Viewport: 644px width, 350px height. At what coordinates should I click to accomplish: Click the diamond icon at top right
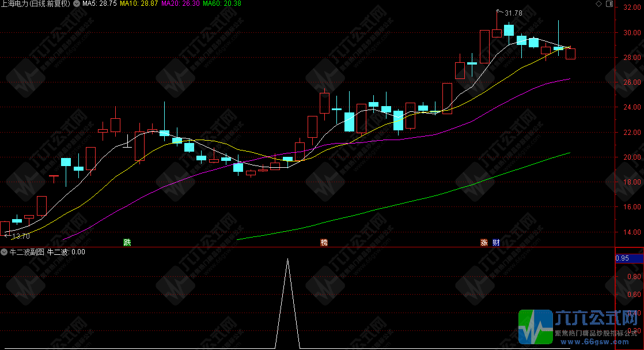(599, 4)
